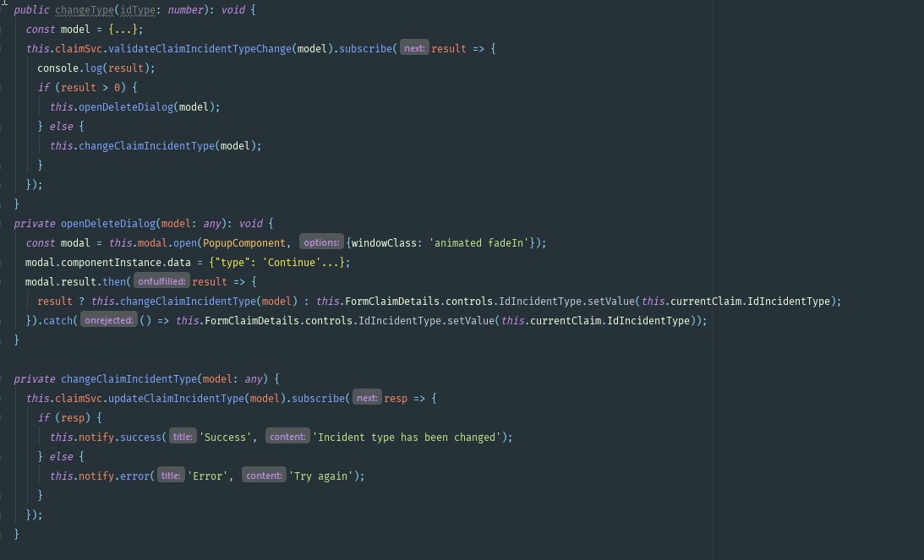This screenshot has width=924, height=560.
Task: Click the 'content:' hint before 'Try again'
Action: [264, 476]
